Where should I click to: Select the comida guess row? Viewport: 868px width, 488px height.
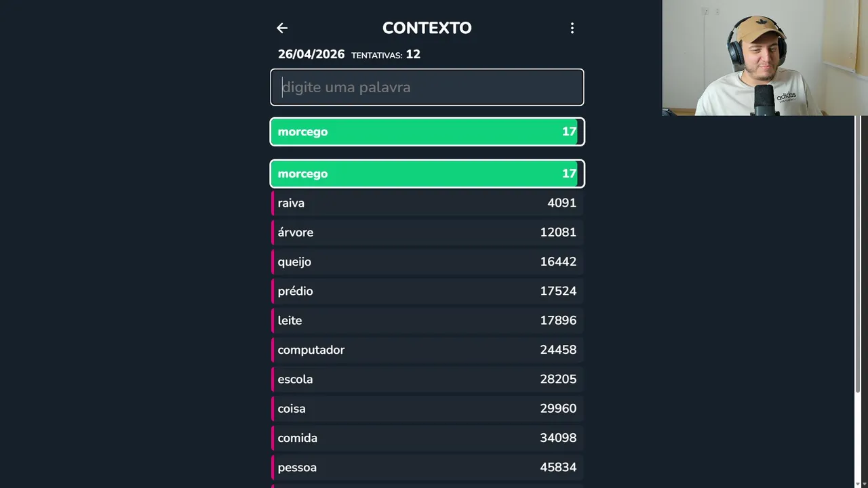click(427, 438)
